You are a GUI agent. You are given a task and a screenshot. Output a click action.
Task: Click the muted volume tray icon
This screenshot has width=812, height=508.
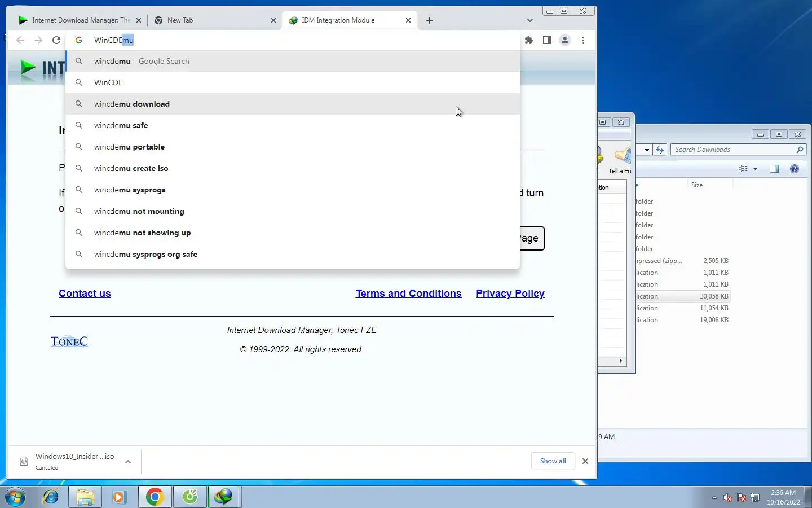(727, 498)
